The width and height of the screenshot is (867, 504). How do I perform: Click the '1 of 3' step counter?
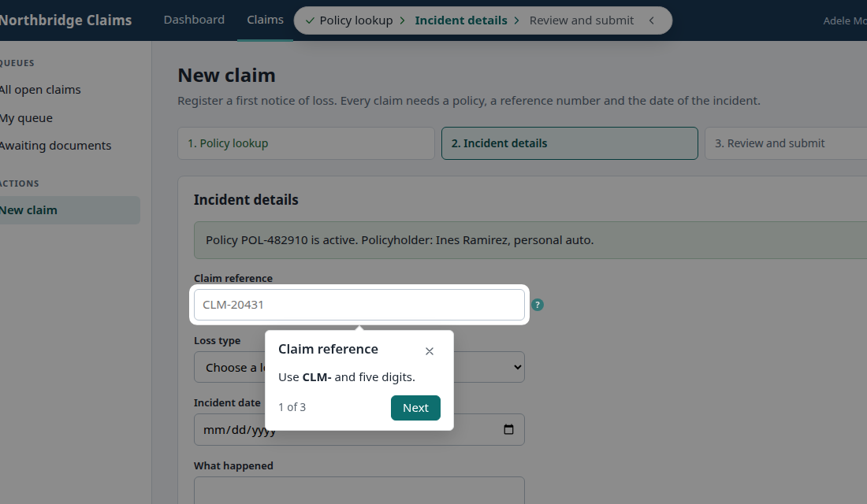tap(292, 407)
